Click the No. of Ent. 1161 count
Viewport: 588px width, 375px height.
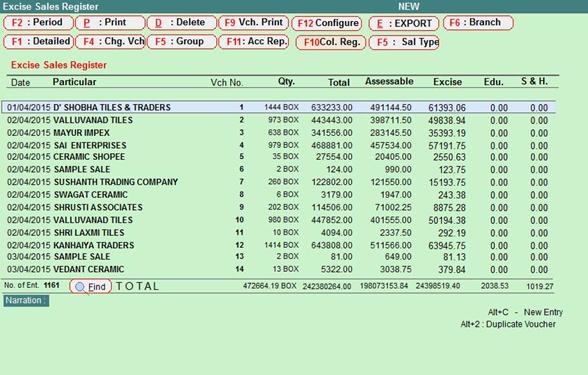(x=32, y=285)
